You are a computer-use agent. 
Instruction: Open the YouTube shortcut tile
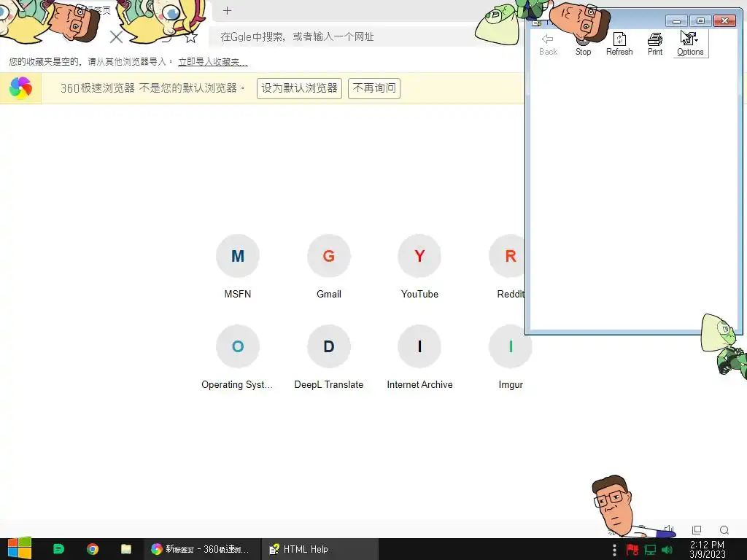pos(419,266)
